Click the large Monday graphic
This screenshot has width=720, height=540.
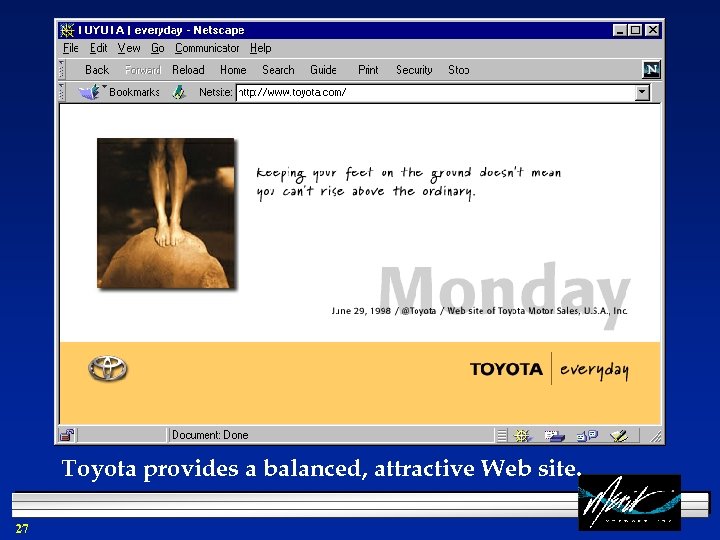(x=504, y=294)
